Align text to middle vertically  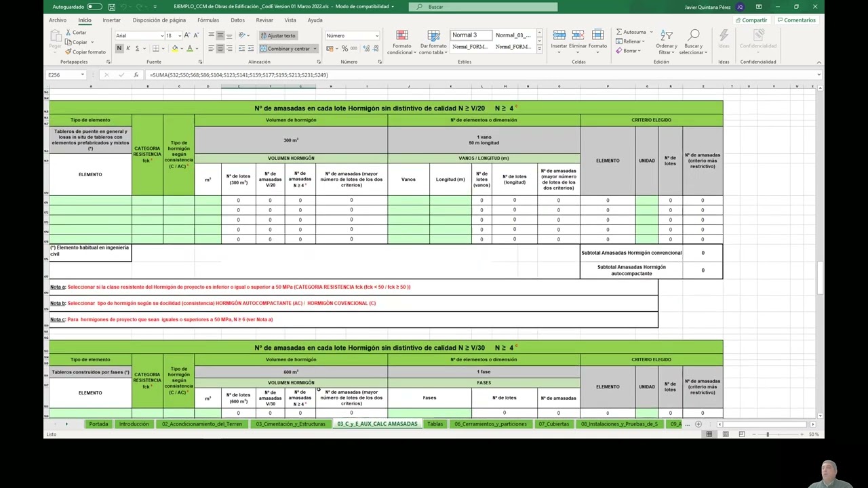220,35
